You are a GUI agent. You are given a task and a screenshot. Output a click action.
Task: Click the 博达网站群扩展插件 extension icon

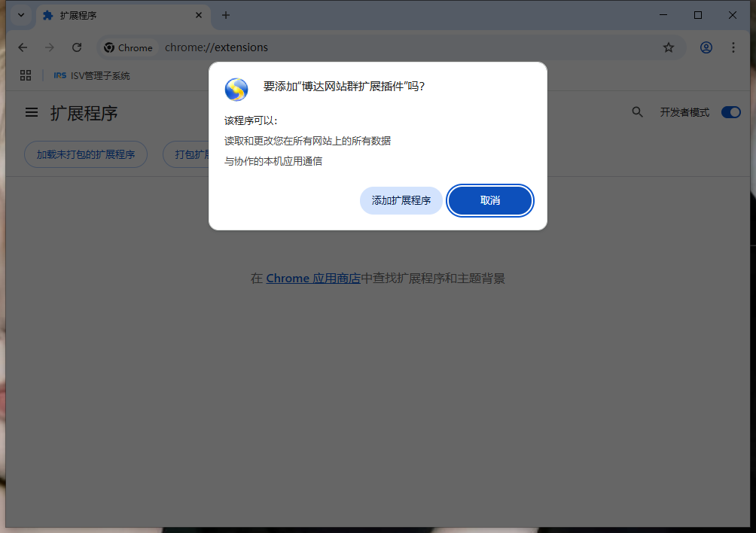coord(236,89)
